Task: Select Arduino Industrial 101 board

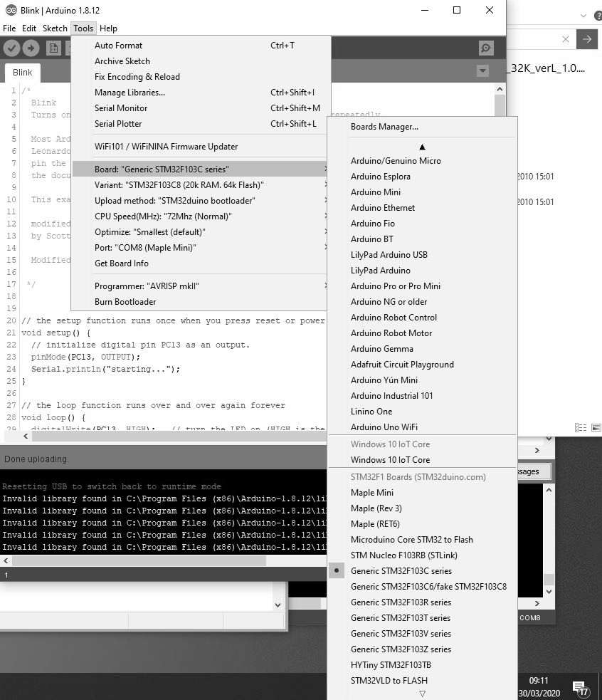Action: (x=422, y=395)
